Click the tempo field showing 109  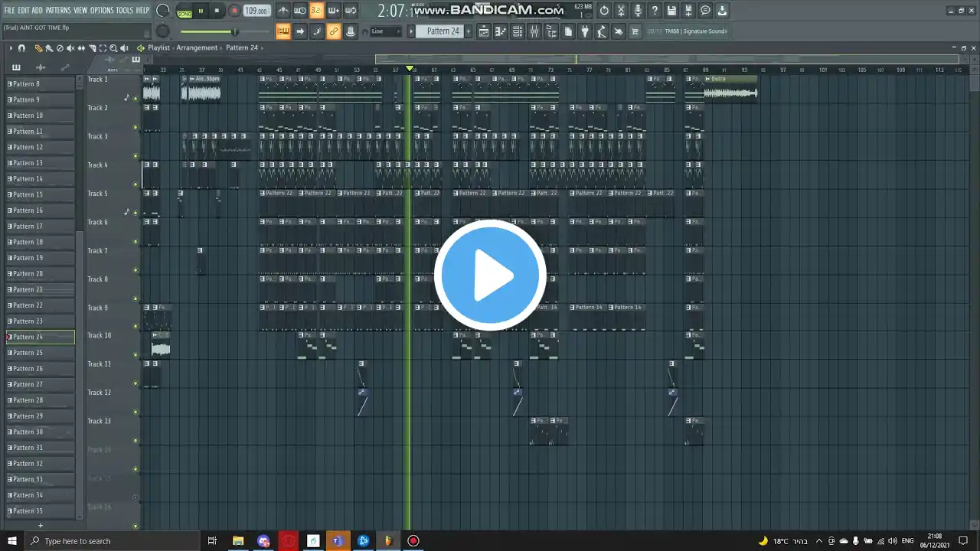(x=256, y=11)
